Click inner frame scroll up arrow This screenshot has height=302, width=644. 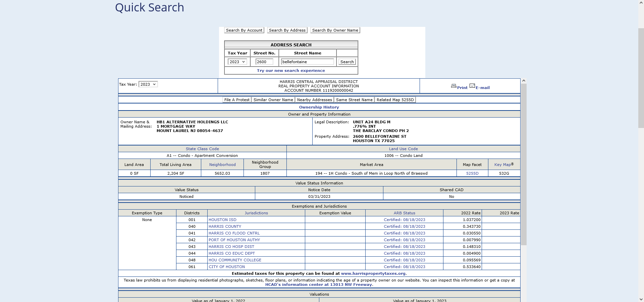tap(524, 81)
